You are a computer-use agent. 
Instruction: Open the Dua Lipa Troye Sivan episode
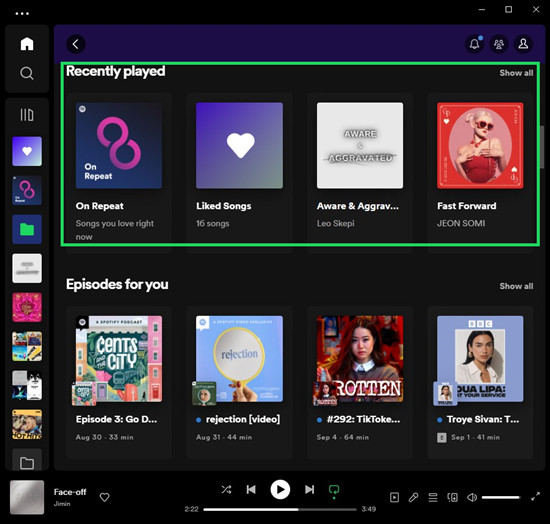tap(480, 382)
